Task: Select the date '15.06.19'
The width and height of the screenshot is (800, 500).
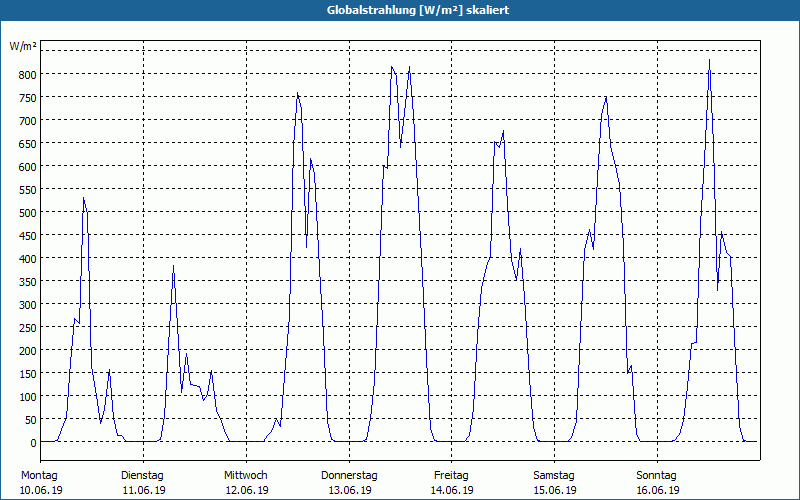Action: click(555, 490)
